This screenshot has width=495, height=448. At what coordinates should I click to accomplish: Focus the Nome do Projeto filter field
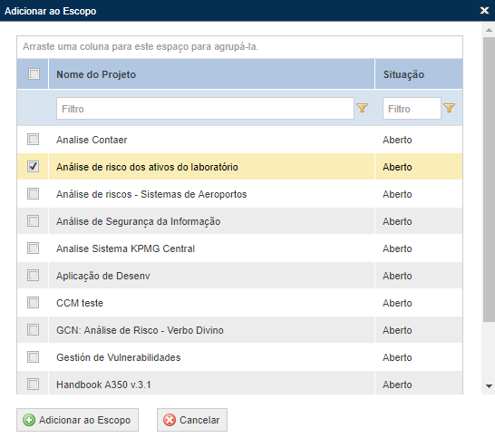pos(205,109)
